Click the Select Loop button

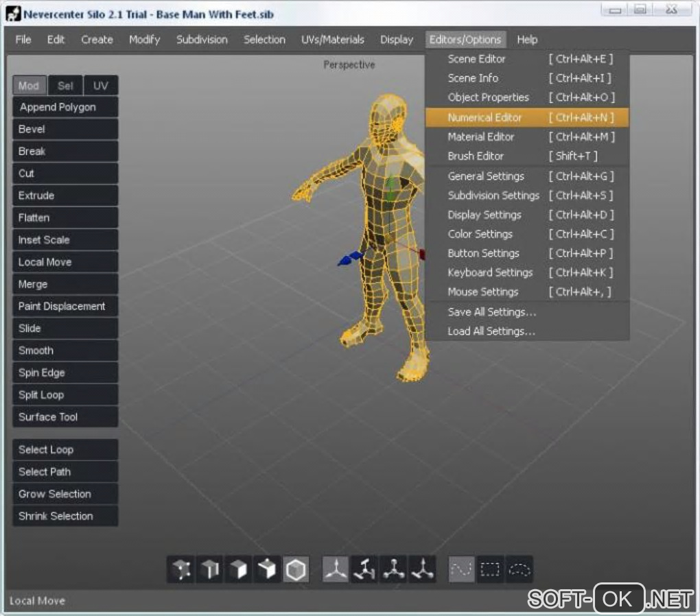point(65,450)
